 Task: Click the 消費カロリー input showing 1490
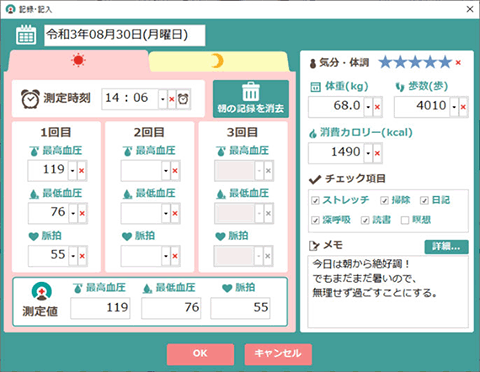tap(336, 153)
